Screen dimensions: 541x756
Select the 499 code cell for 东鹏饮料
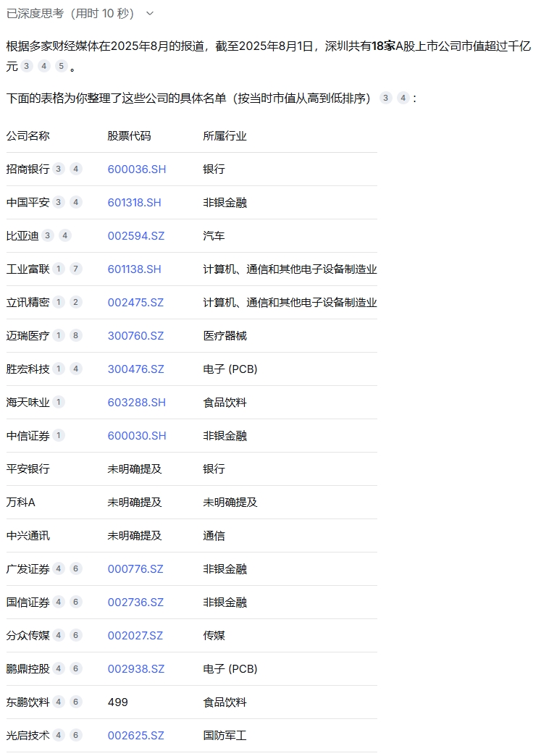pyautogui.click(x=117, y=702)
